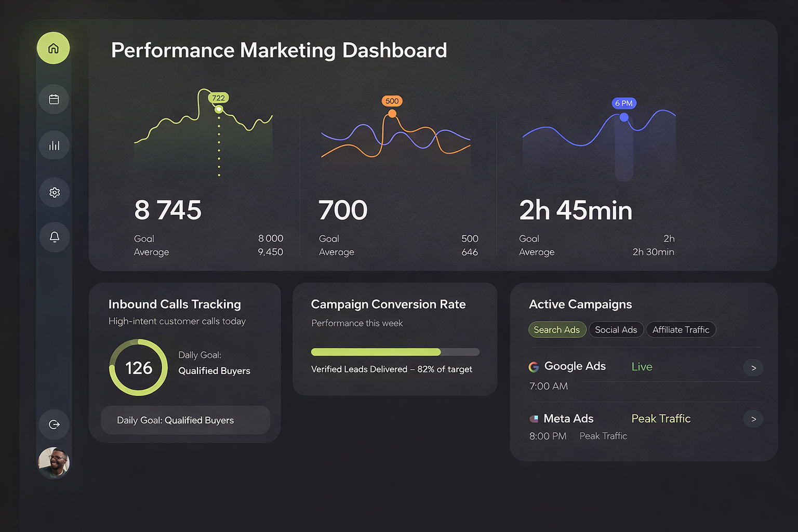Click the Campaign Conversion Rate progress bar
798x532 pixels.
[x=395, y=352]
